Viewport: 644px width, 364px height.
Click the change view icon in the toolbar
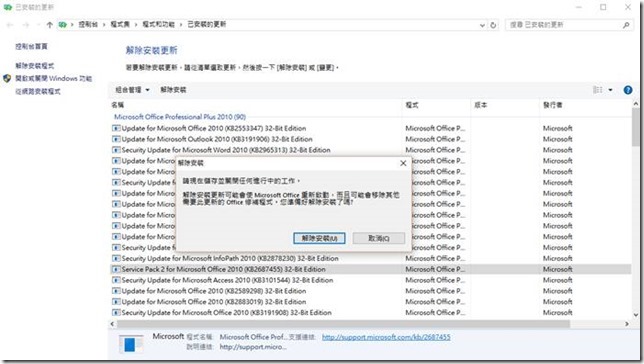(598, 90)
